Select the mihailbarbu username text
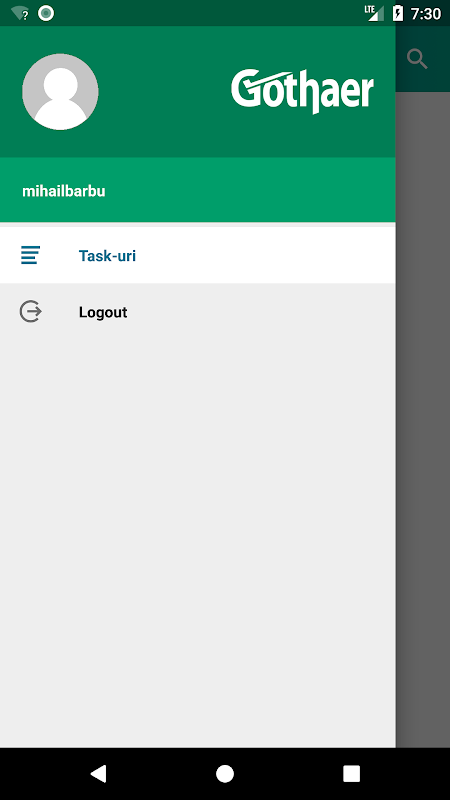 (x=64, y=191)
